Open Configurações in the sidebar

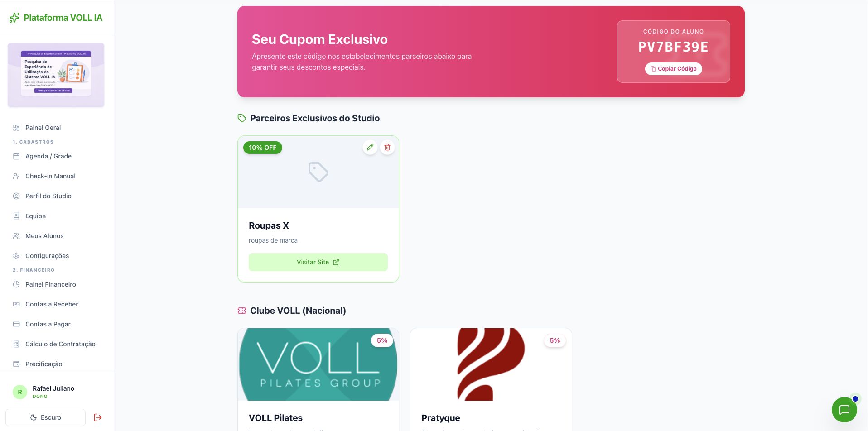pos(47,256)
